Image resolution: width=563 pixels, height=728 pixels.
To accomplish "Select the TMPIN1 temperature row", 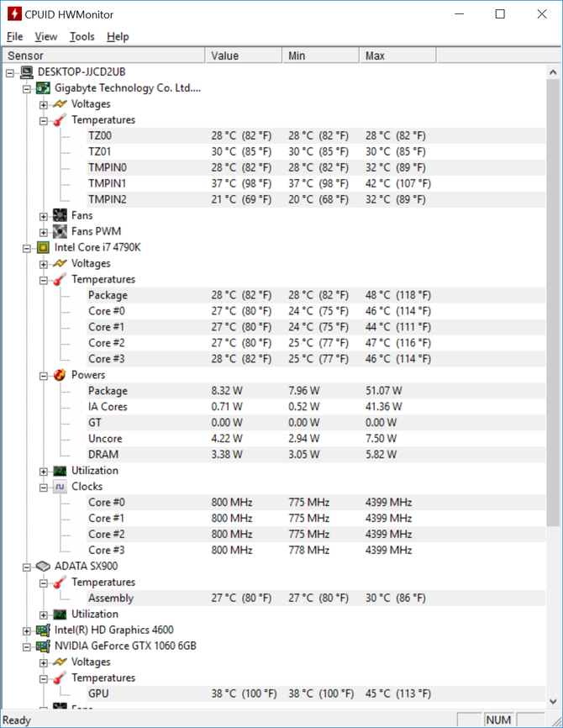I will [316, 183].
